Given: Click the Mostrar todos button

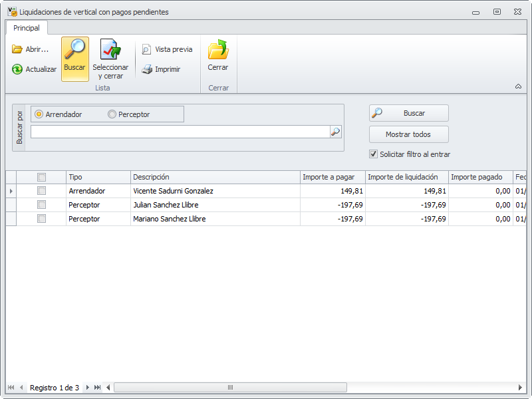Looking at the screenshot, I should (x=409, y=134).
